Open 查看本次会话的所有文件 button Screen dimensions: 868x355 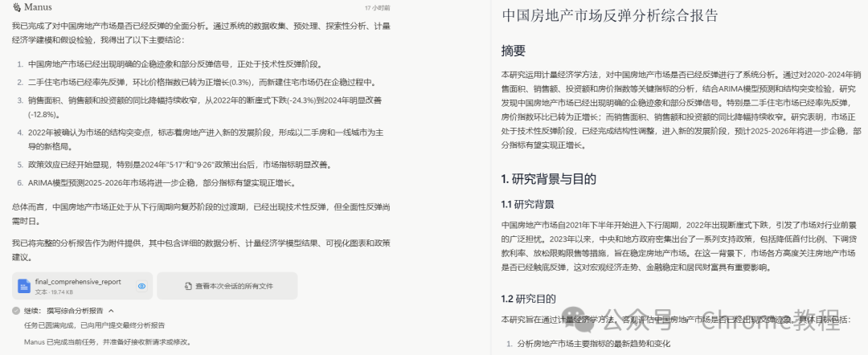tap(227, 286)
